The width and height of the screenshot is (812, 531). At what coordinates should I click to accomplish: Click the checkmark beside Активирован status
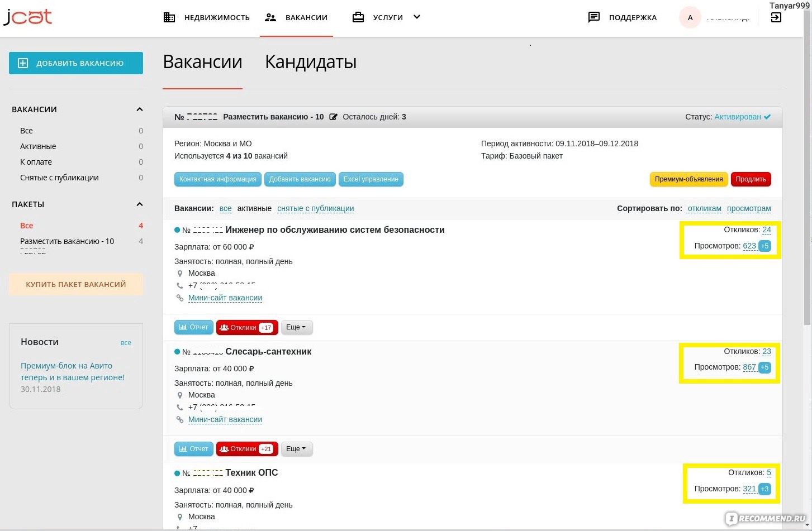pos(767,117)
